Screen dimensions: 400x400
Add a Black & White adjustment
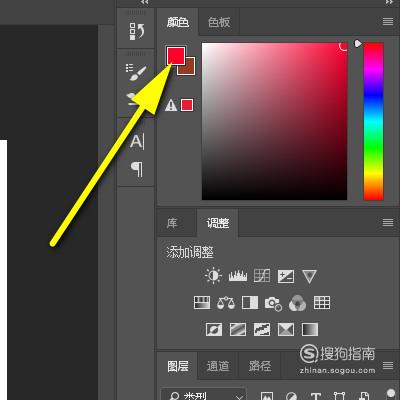pos(250,303)
